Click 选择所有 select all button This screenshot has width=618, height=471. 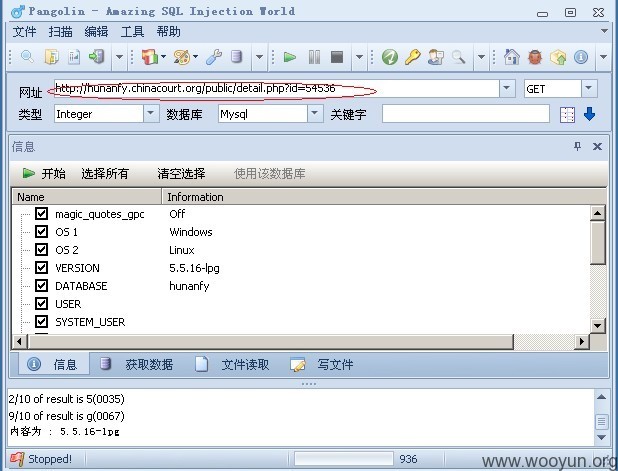(x=105, y=173)
